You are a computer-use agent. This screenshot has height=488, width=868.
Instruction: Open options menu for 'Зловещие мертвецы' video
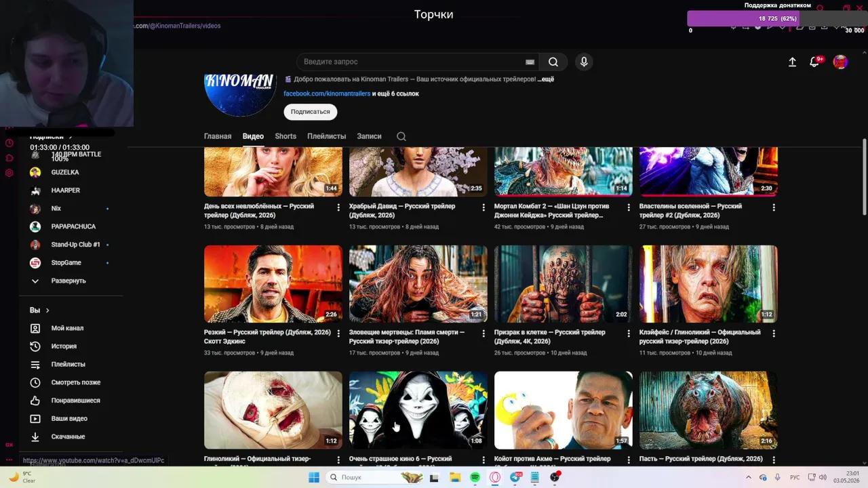coord(484,333)
